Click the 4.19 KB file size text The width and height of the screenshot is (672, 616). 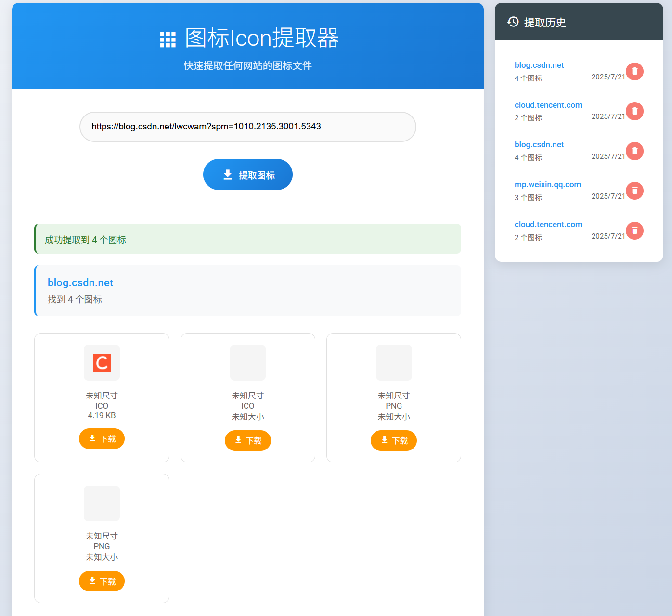(102, 415)
